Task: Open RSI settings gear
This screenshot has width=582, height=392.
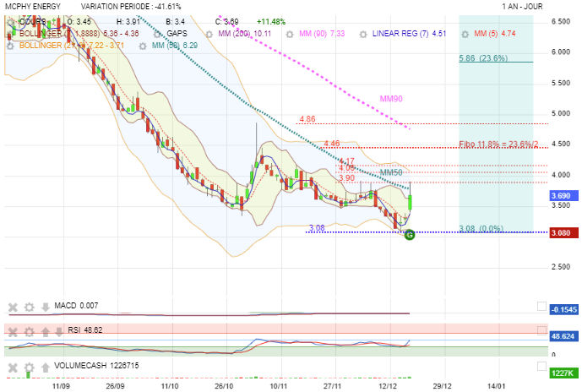Action: (x=29, y=331)
